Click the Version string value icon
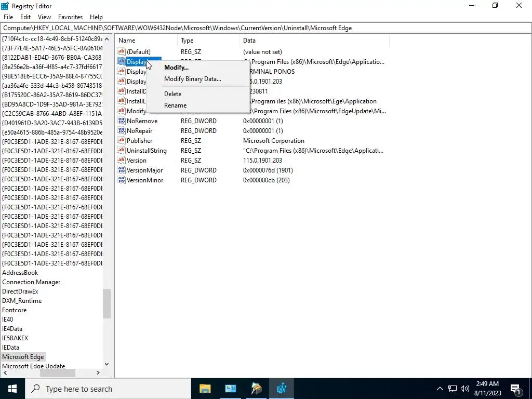The height and width of the screenshot is (399, 532). pyautogui.click(x=122, y=160)
